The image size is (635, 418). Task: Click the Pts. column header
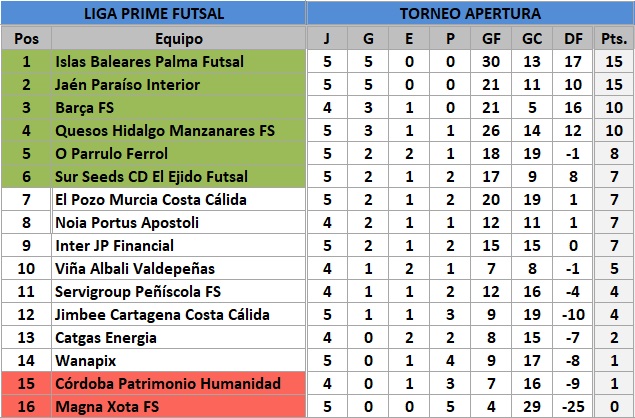[614, 38]
